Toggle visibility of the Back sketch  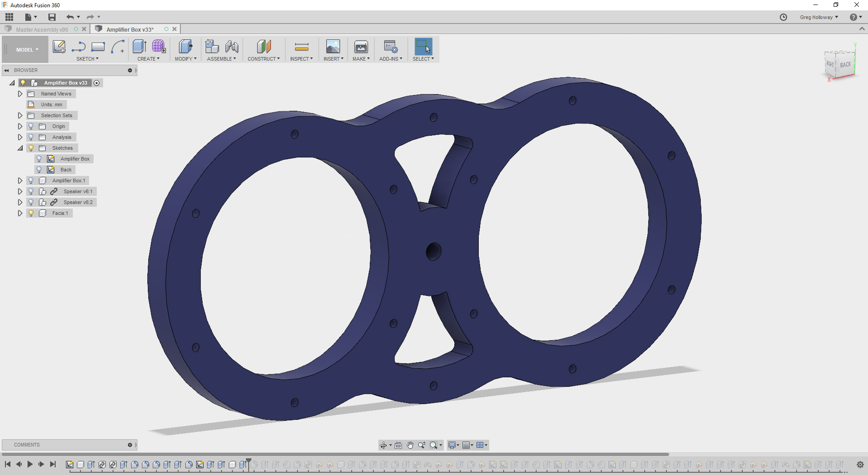coord(40,169)
